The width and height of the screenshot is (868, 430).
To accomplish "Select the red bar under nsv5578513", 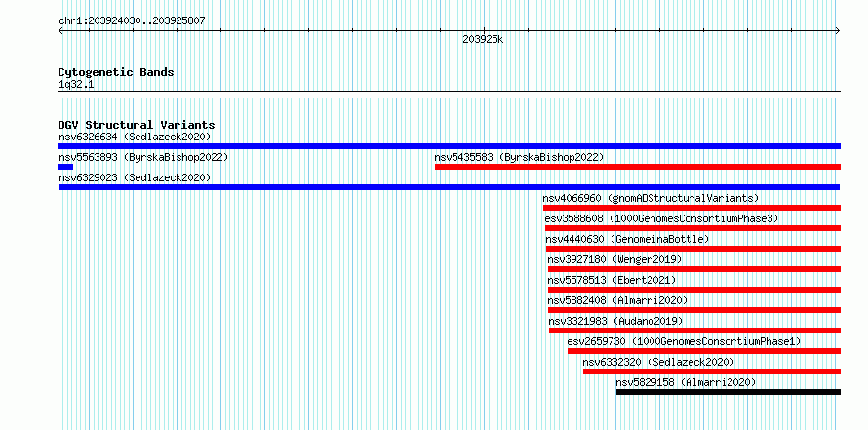I will pyautogui.click(x=694, y=290).
